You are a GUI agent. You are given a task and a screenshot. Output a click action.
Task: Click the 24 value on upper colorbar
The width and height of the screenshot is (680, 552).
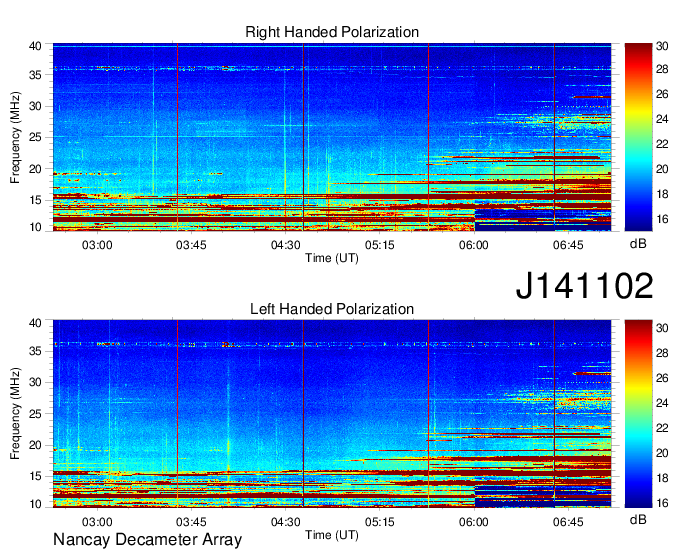(x=662, y=119)
